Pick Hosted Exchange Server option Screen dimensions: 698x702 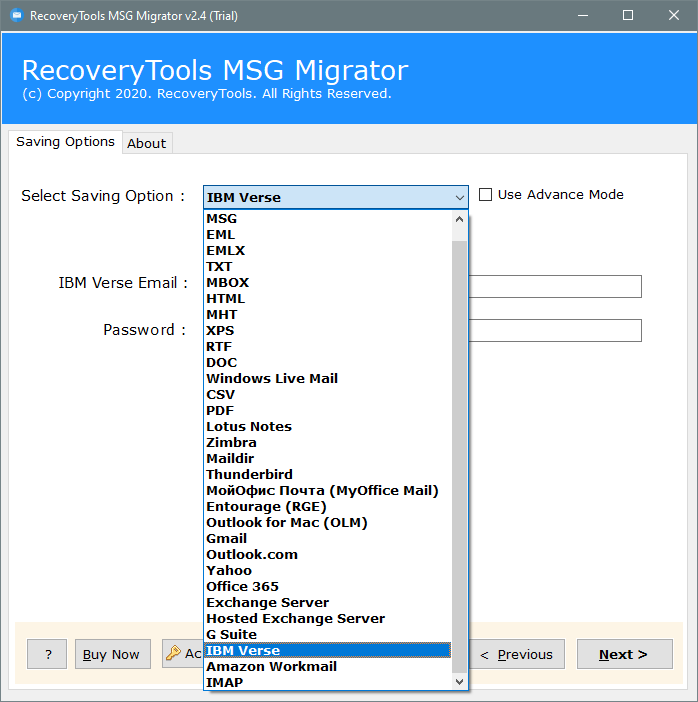(x=328, y=619)
